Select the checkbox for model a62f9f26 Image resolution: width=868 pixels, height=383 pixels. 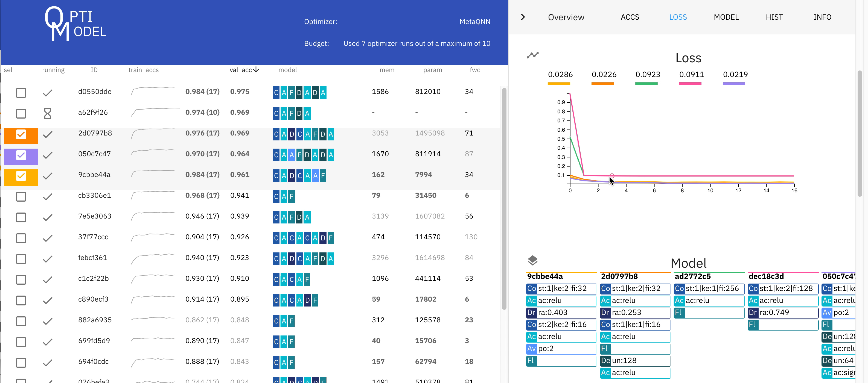click(21, 113)
